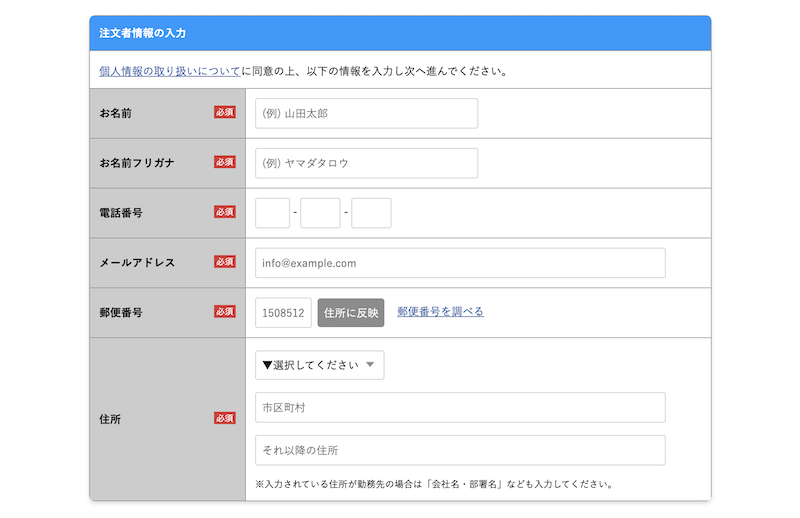Click the 必須 badge beside 電話番号
Screen dimensions: 800x518
coord(224,212)
